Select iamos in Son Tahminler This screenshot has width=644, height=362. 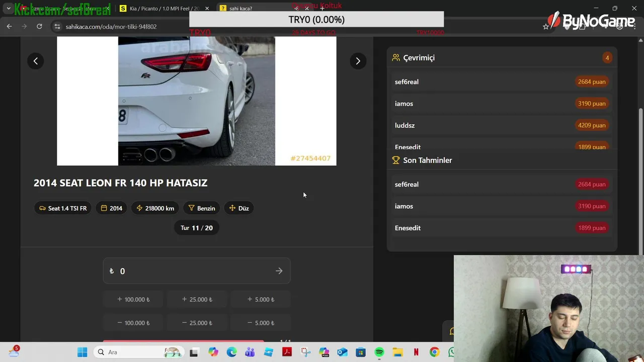[x=502, y=206]
